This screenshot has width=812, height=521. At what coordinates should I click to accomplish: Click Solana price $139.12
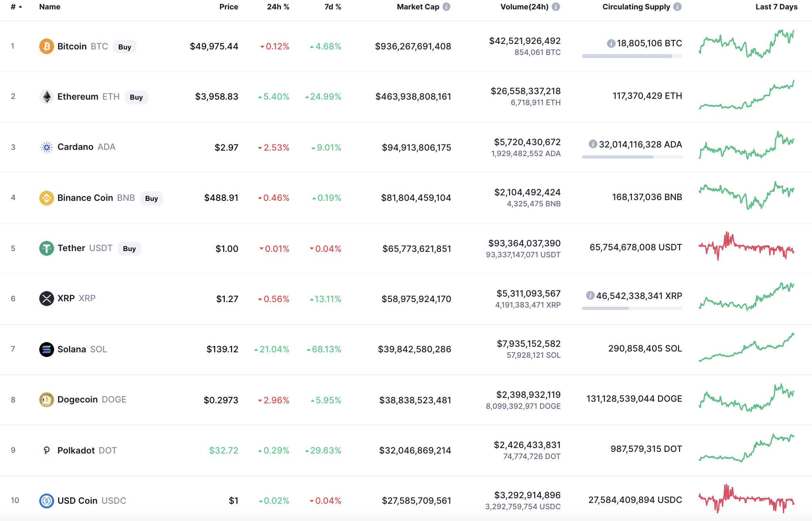222,349
